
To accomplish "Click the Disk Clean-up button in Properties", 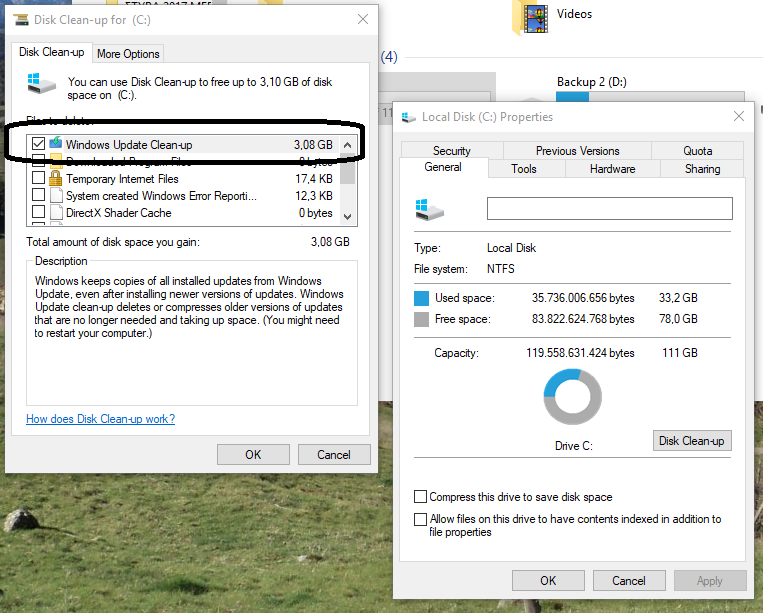I will click(x=691, y=441).
